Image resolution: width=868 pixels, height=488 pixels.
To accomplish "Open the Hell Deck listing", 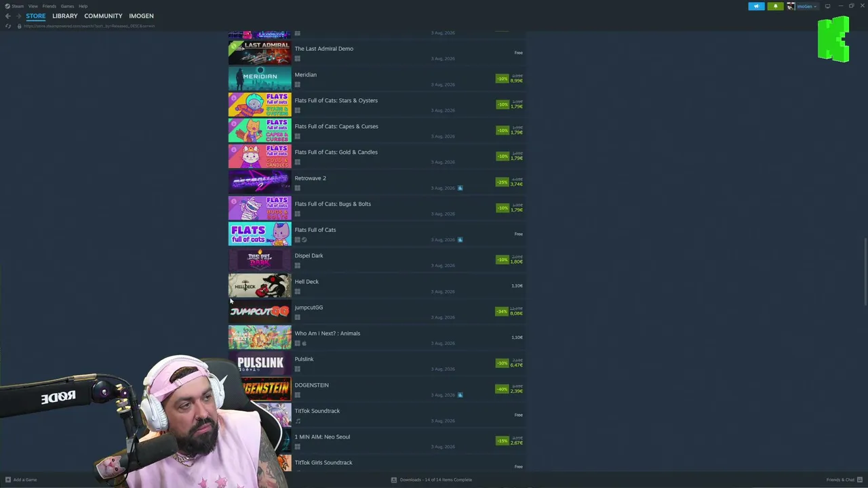I will pyautogui.click(x=376, y=285).
